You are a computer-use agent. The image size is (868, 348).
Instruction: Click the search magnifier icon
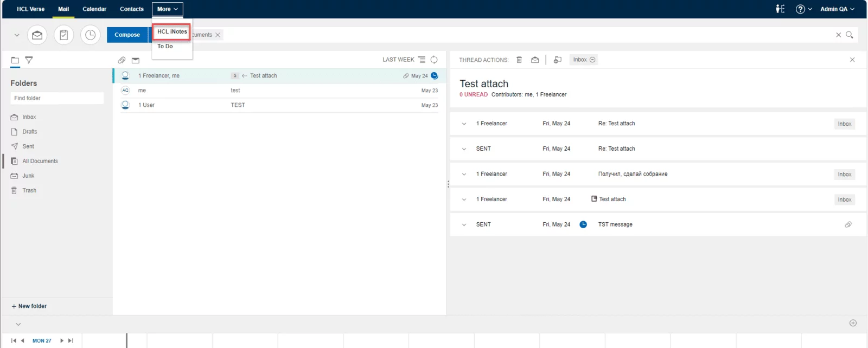[850, 35]
